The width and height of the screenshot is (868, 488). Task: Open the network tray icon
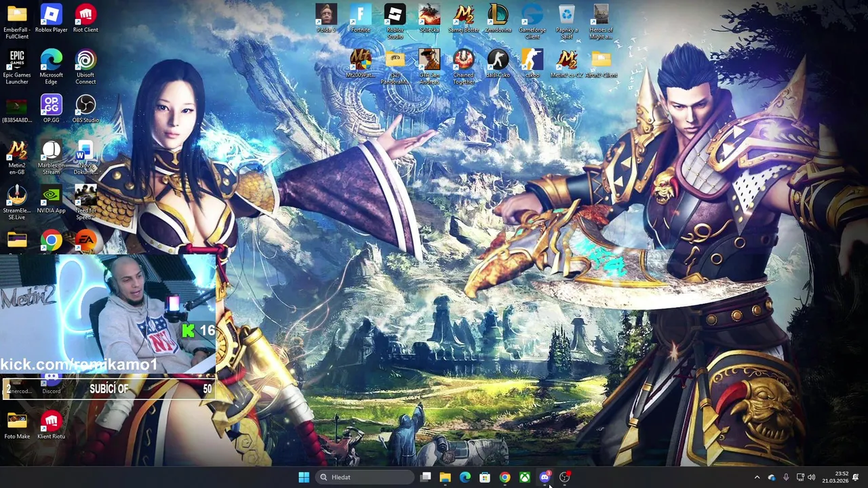pyautogui.click(x=800, y=477)
